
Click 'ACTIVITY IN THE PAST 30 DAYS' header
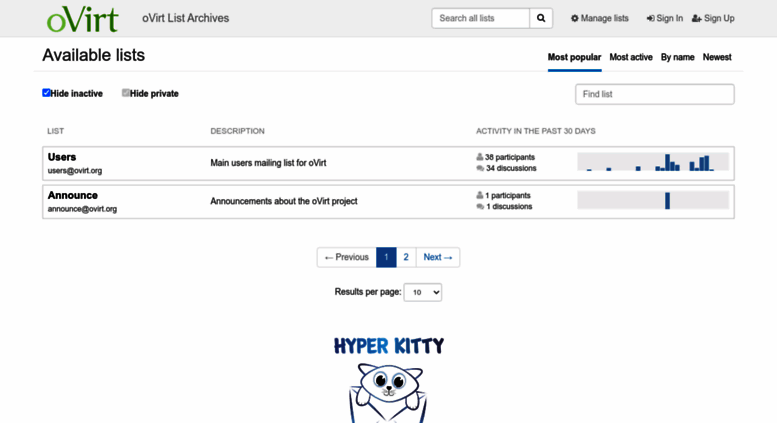(x=536, y=131)
